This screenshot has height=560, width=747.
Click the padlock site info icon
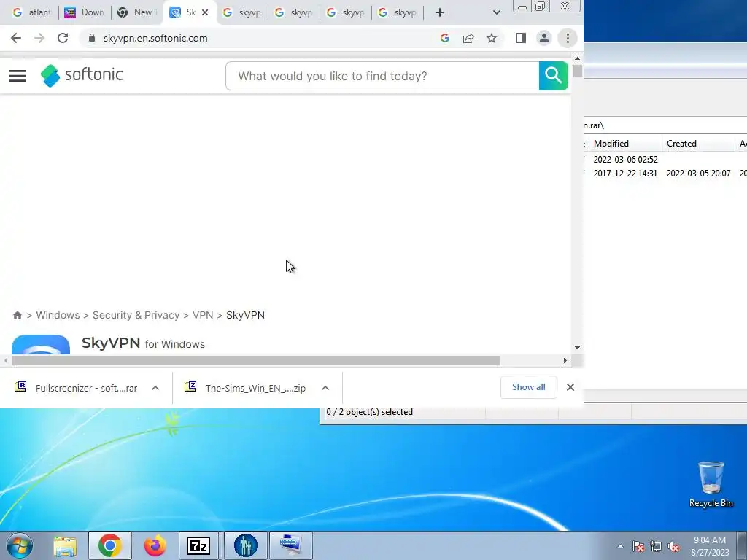(x=92, y=38)
